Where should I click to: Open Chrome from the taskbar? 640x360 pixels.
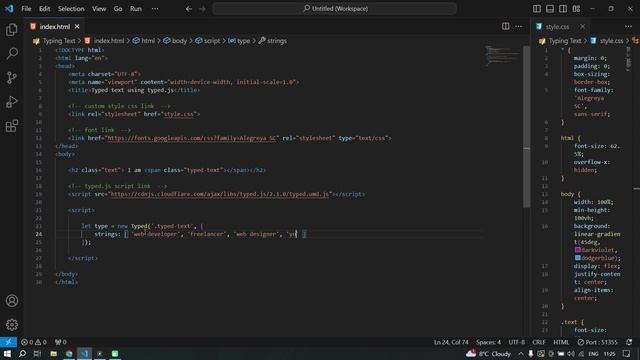[x=69, y=353]
